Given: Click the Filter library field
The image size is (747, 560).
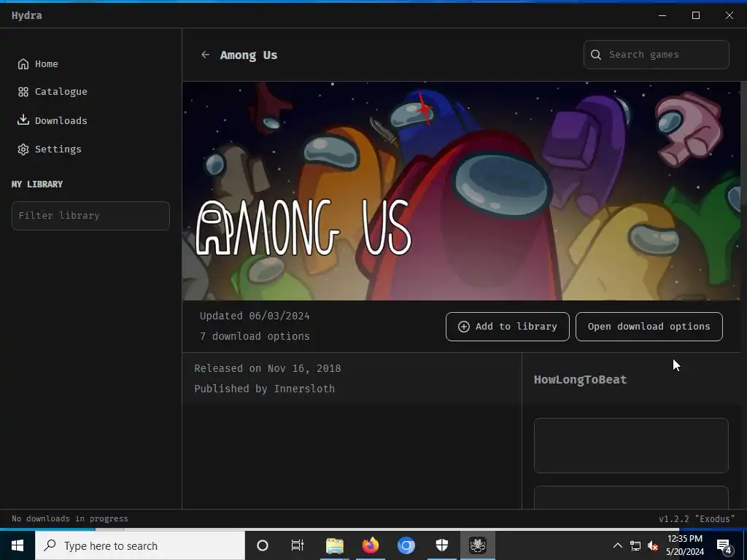Looking at the screenshot, I should coord(90,216).
